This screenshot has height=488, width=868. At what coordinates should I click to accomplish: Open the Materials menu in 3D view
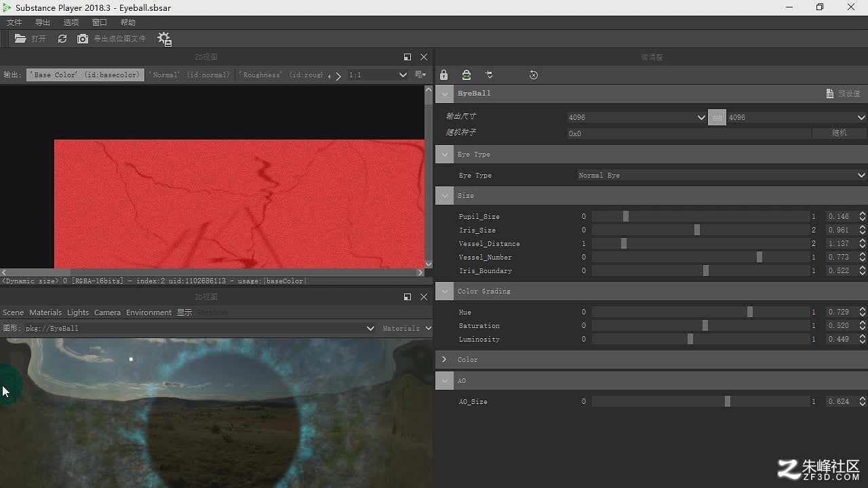coord(45,312)
